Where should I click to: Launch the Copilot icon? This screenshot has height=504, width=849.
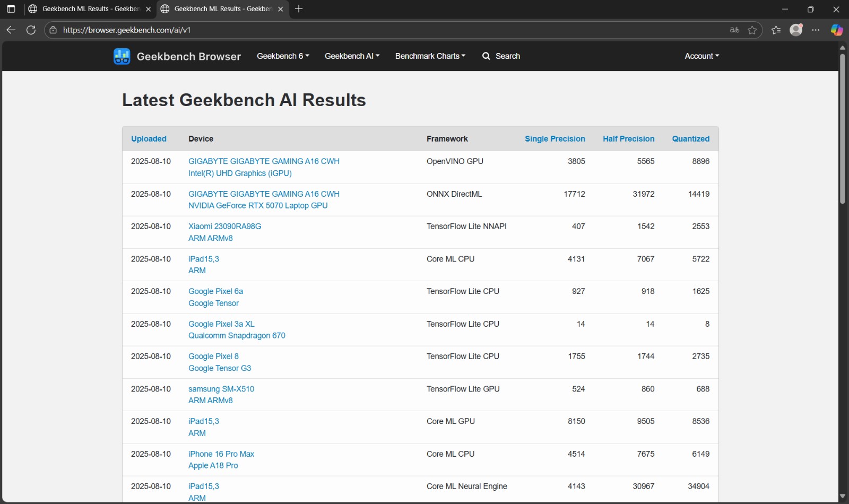[x=837, y=30]
